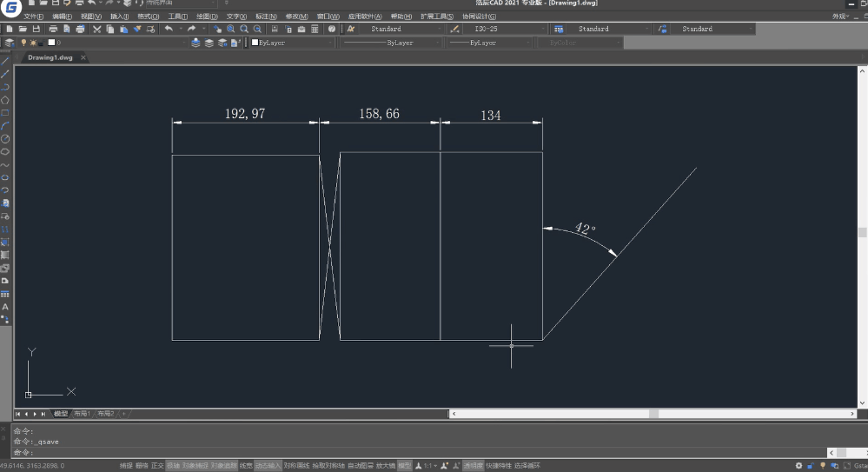Screen dimensions: 868x472
Task: Open the status bar settings gear
Action: (x=798, y=466)
